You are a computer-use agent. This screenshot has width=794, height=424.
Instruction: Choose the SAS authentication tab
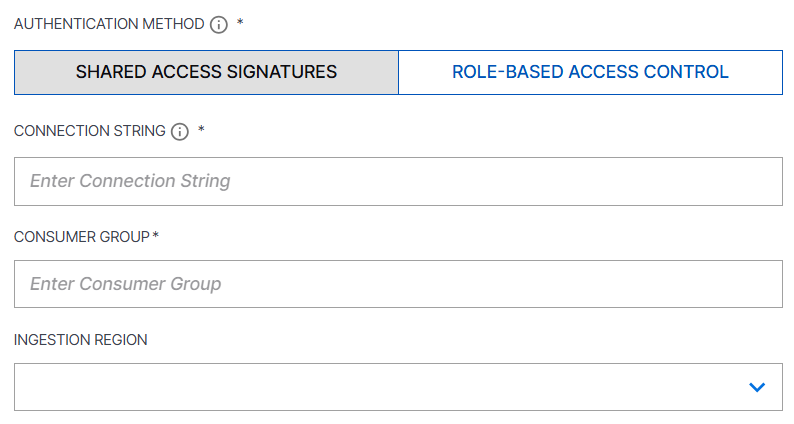[x=207, y=72]
